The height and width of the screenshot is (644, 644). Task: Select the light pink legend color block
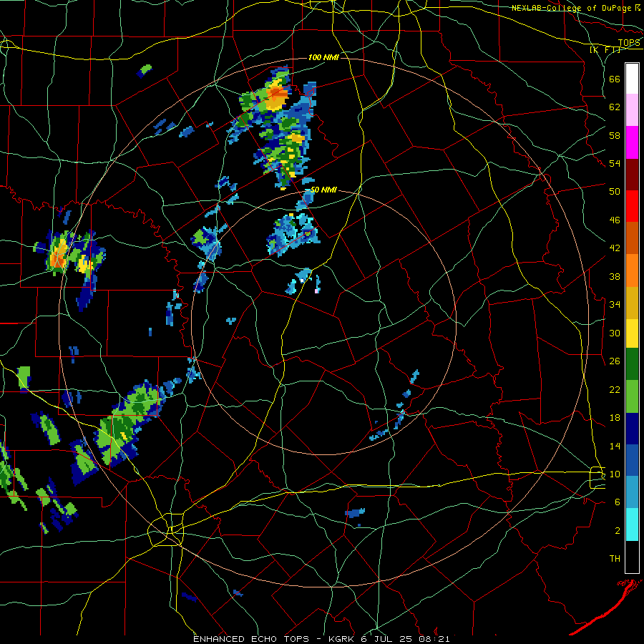(632, 109)
